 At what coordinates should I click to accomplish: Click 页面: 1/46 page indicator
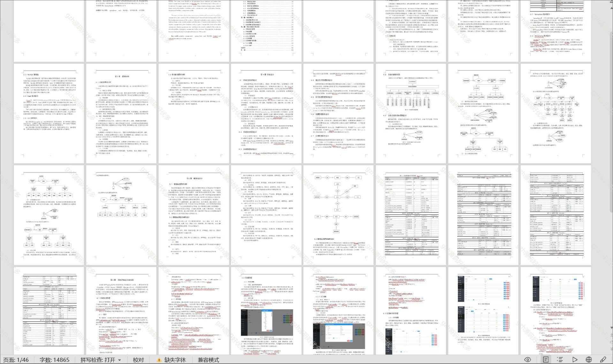(x=16, y=360)
